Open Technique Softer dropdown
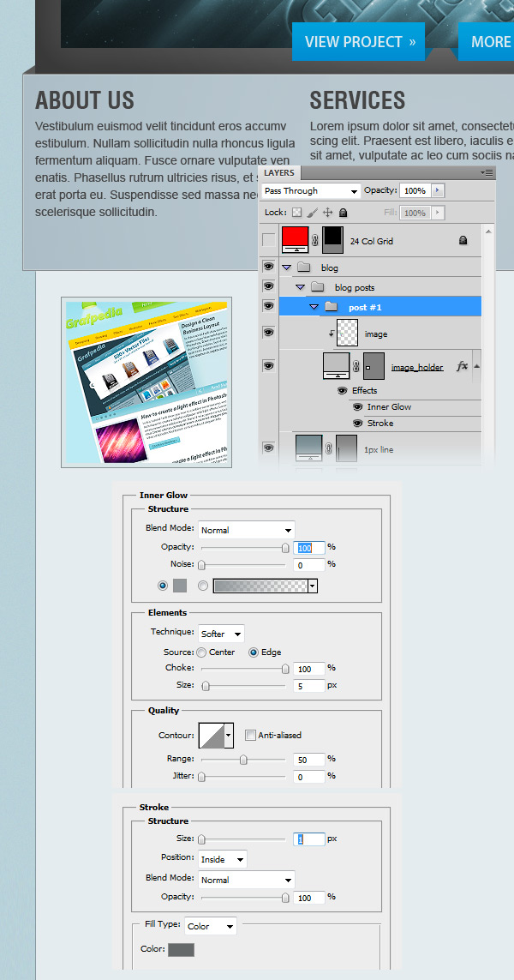 pyautogui.click(x=221, y=634)
